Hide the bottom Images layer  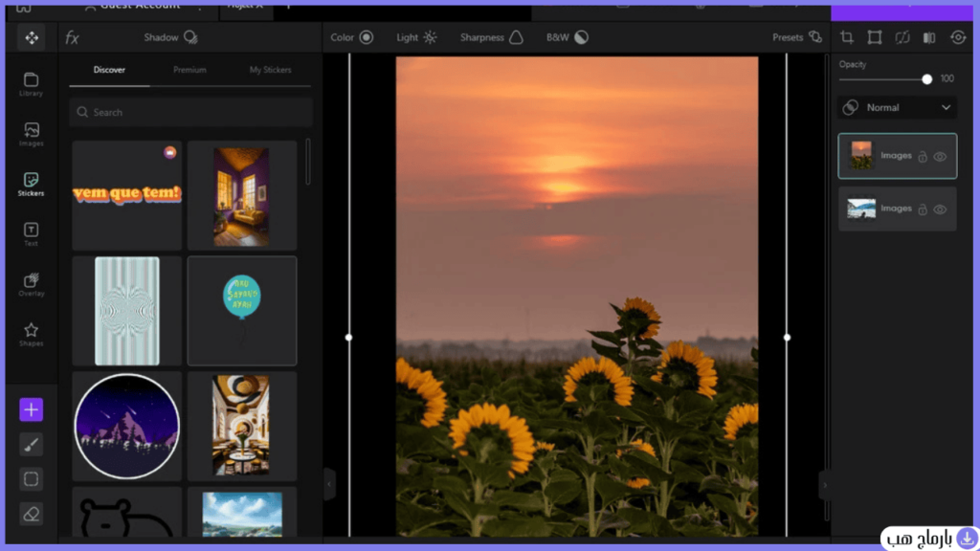pyautogui.click(x=940, y=209)
